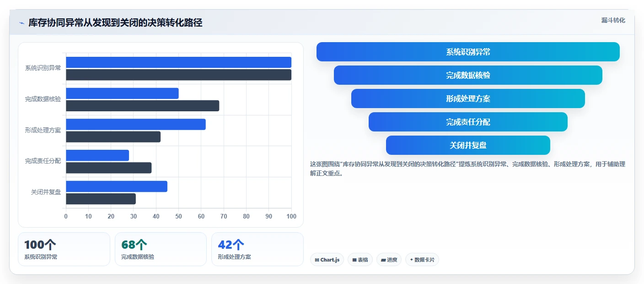The image size is (644, 284).
Task: Click the table icon in the 表格 chip
Action: tap(354, 260)
